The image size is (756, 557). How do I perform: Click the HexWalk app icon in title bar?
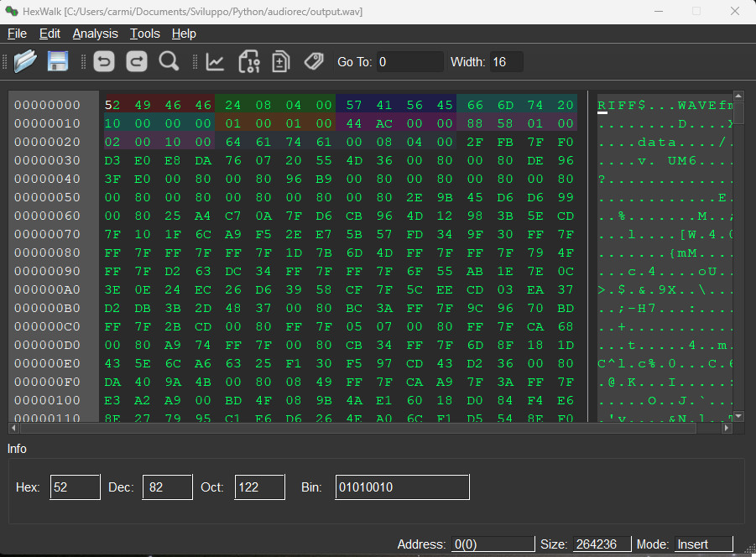(x=12, y=11)
